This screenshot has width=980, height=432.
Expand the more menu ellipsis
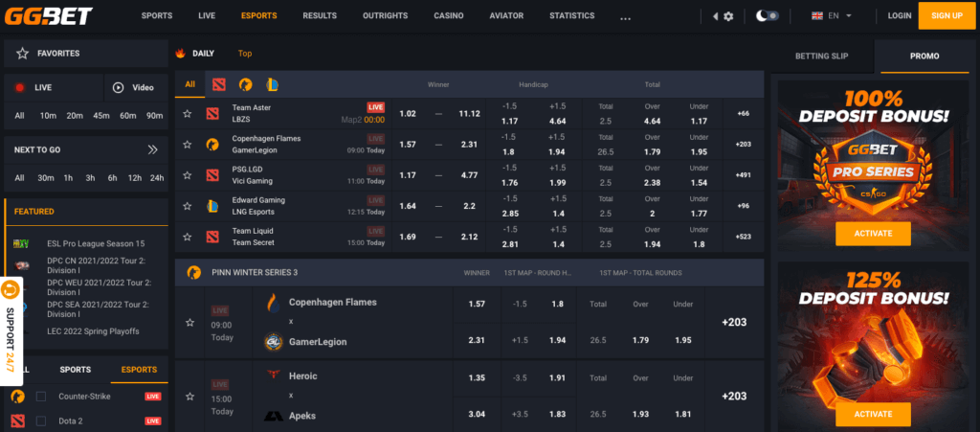(x=626, y=18)
